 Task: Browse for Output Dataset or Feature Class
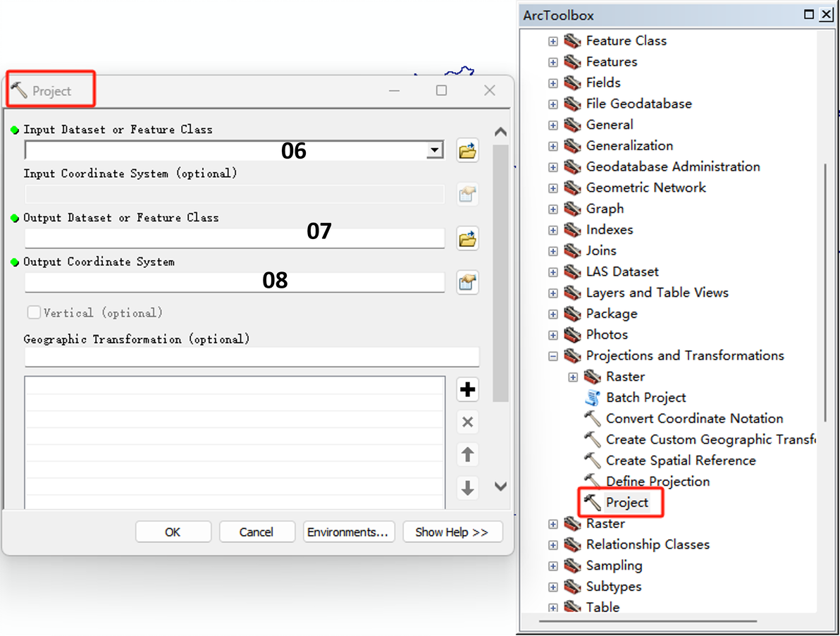(x=468, y=238)
